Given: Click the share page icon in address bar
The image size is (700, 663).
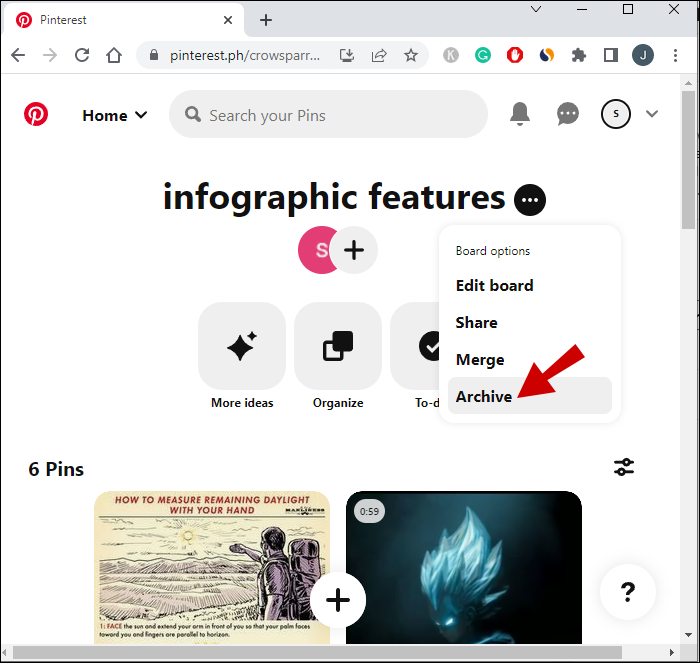Looking at the screenshot, I should (x=379, y=55).
